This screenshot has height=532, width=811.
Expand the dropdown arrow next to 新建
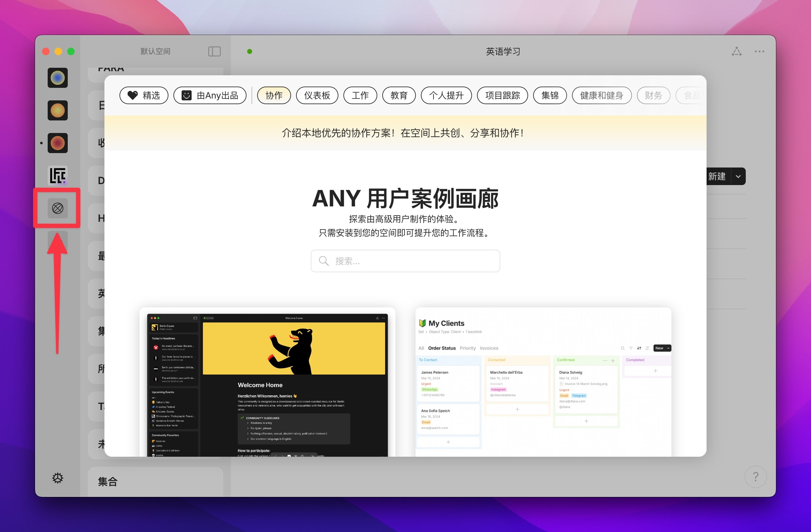[x=738, y=176]
